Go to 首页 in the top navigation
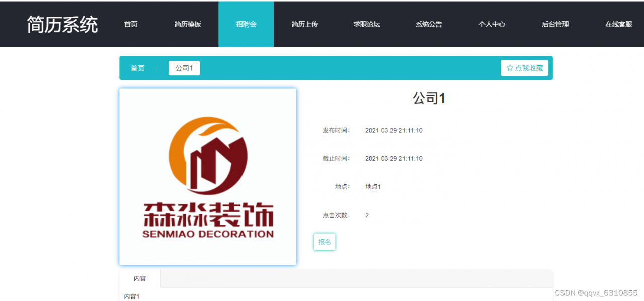The width and height of the screenshot is (644, 301). click(x=131, y=24)
